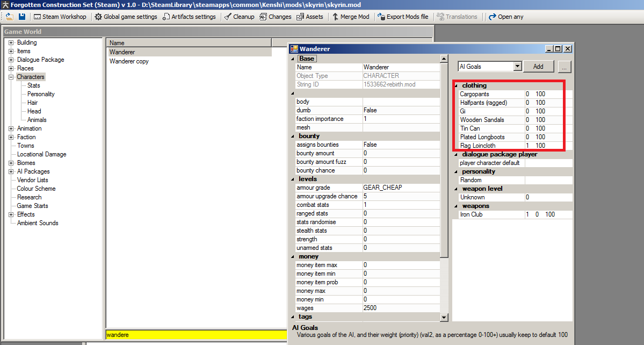
Task: Select Game Starts in the tree
Action: [32, 206]
